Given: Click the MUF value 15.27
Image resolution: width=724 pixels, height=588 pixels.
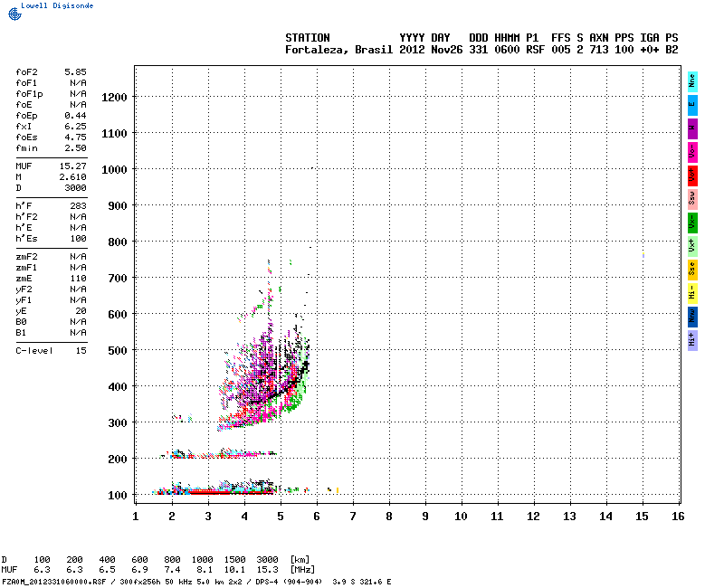Looking at the screenshot, I should [73, 166].
